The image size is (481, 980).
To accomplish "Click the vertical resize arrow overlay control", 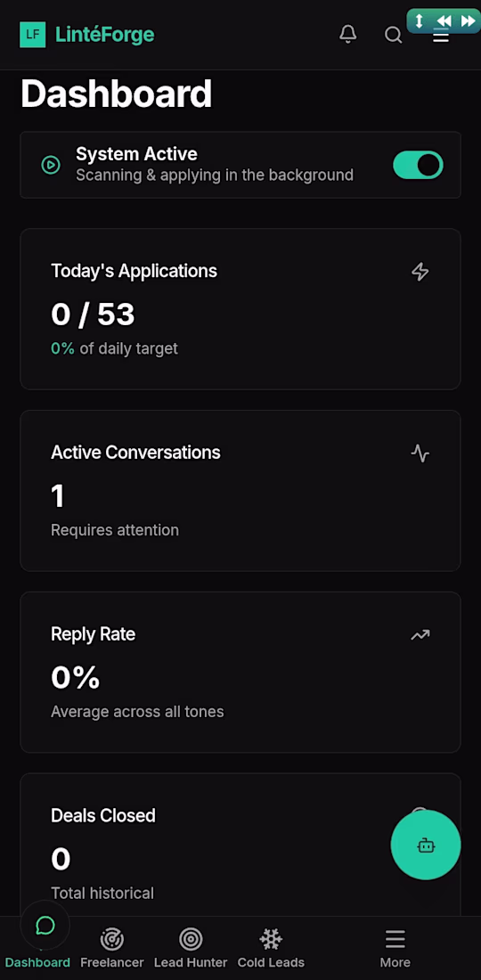I will click(420, 20).
